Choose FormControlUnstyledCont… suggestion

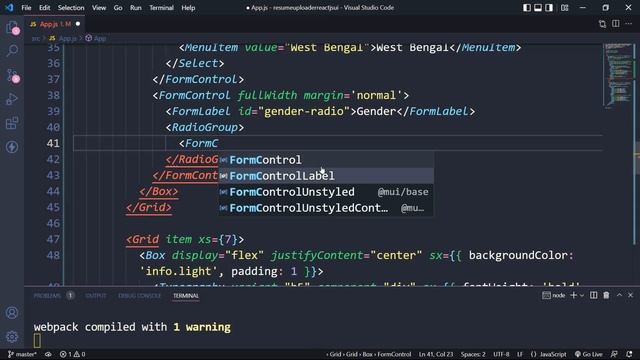326,208
